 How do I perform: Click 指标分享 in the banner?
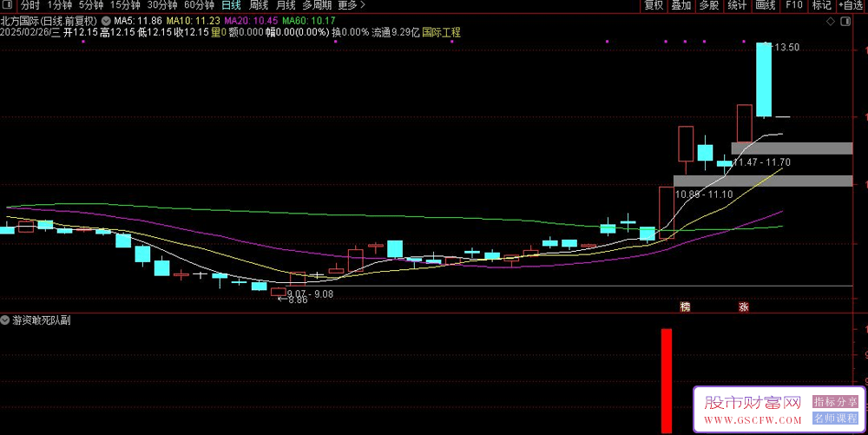pyautogui.click(x=835, y=402)
